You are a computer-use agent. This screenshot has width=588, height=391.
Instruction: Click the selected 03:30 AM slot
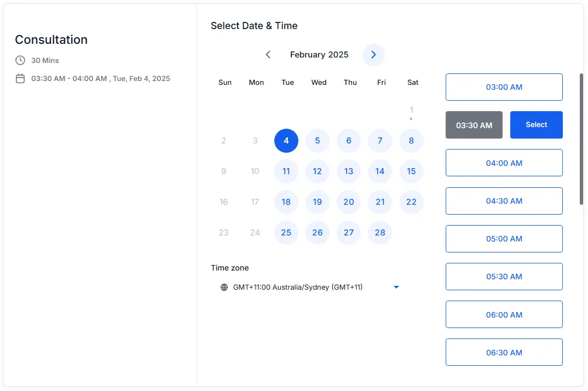(x=474, y=125)
